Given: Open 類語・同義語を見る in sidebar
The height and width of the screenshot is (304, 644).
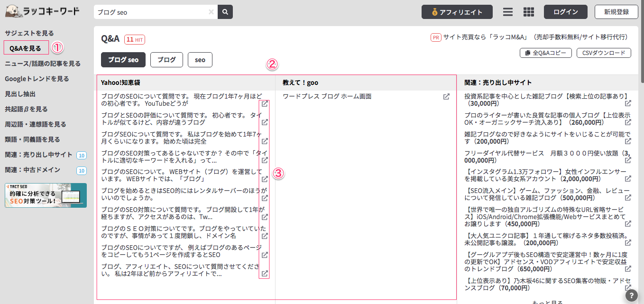Looking at the screenshot, I should tap(32, 139).
